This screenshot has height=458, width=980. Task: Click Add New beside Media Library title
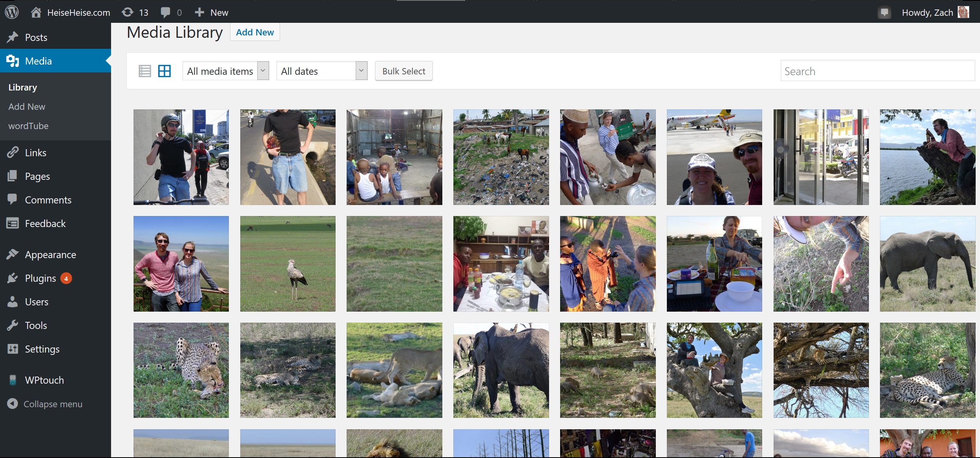(254, 32)
